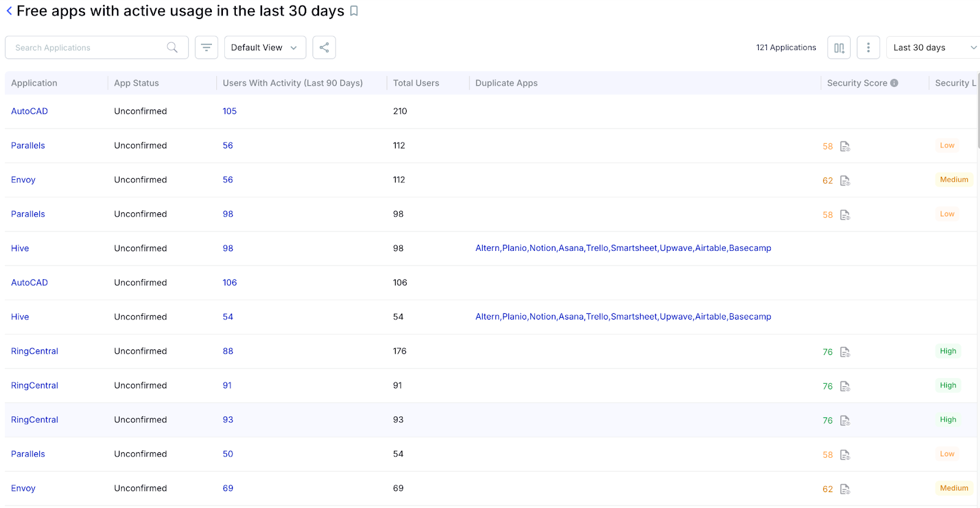This screenshot has width=980, height=508.
Task: Click active users count 88 for RingCentral
Action: point(228,351)
